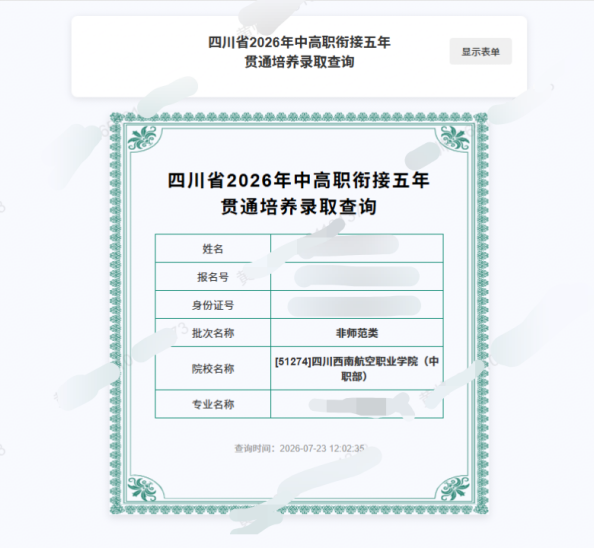This screenshot has width=594, height=549.
Task: Click the bottom-right corner floral ornament
Action: pos(455,488)
